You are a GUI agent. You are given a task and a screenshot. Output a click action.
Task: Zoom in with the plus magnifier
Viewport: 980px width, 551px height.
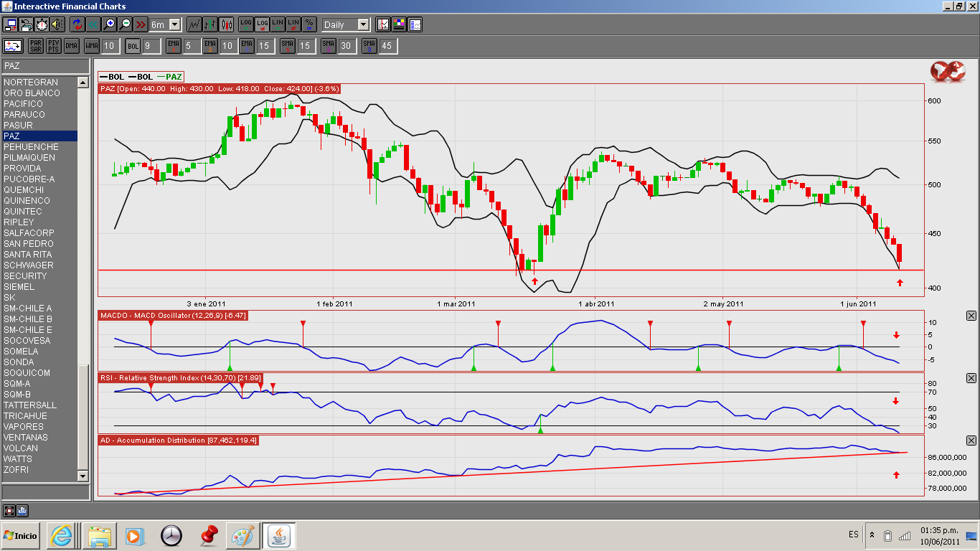coord(109,24)
